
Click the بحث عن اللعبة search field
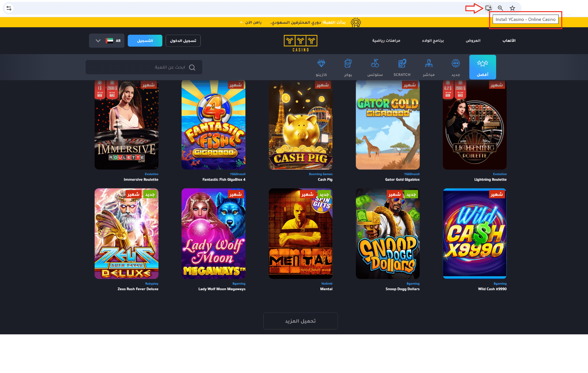144,67
